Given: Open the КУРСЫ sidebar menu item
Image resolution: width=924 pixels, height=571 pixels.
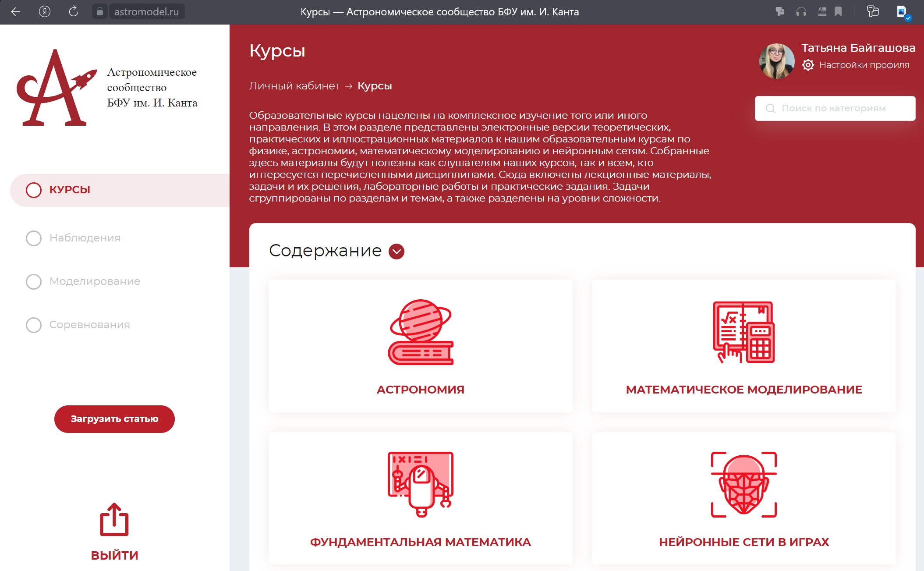Looking at the screenshot, I should (70, 190).
